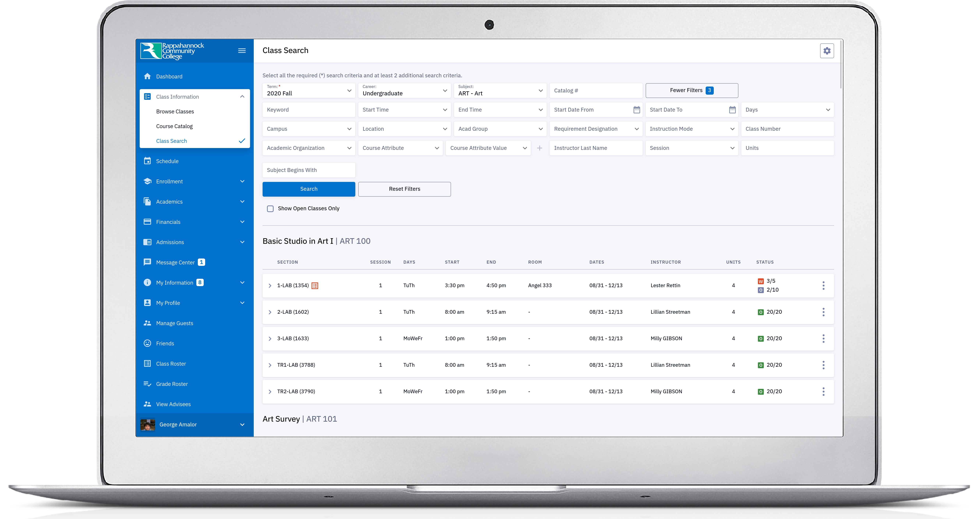The height and width of the screenshot is (519, 980).
Task: Toggle Show Open Classes Only checkbox
Action: pos(270,209)
